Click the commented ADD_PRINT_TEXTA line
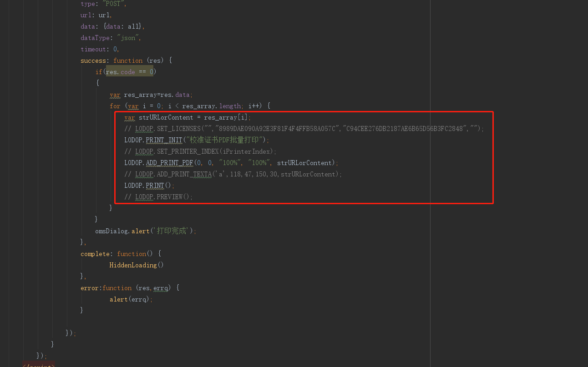Image resolution: width=588 pixels, height=367 pixels. click(x=233, y=174)
